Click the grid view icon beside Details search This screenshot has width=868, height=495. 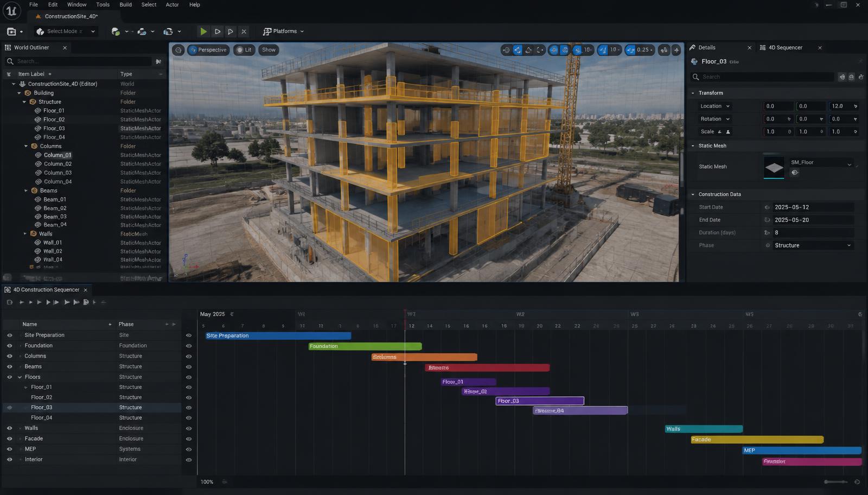coord(842,77)
